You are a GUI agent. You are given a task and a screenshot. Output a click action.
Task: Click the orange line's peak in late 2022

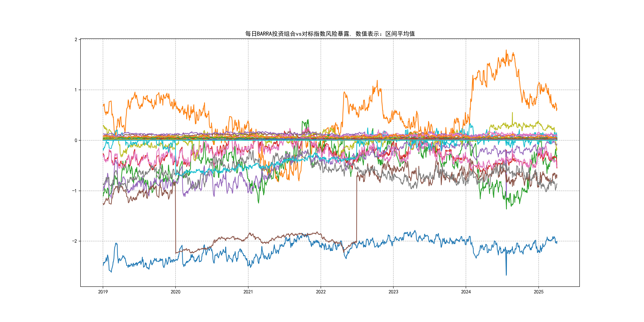click(x=377, y=81)
